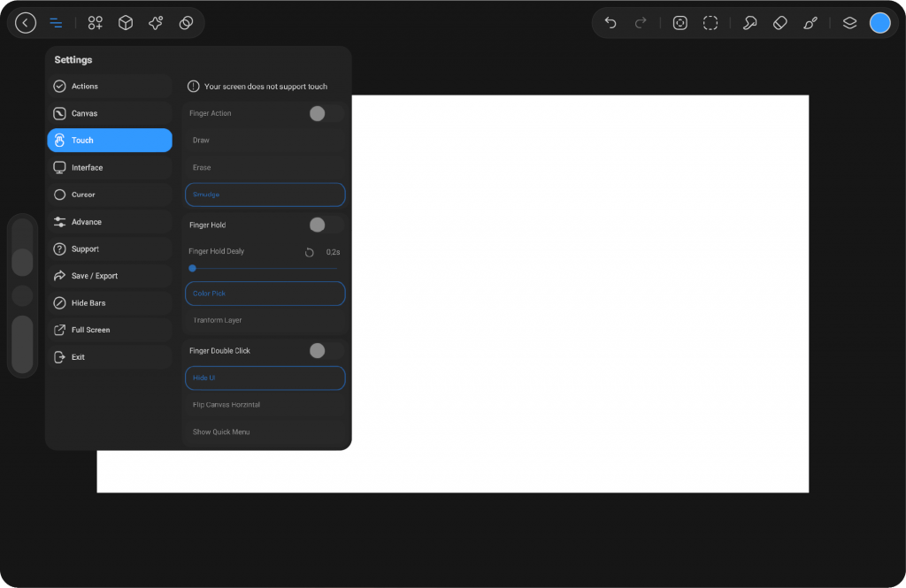Enable the Finger Action toggle
Image resolution: width=906 pixels, height=588 pixels.
(326, 113)
